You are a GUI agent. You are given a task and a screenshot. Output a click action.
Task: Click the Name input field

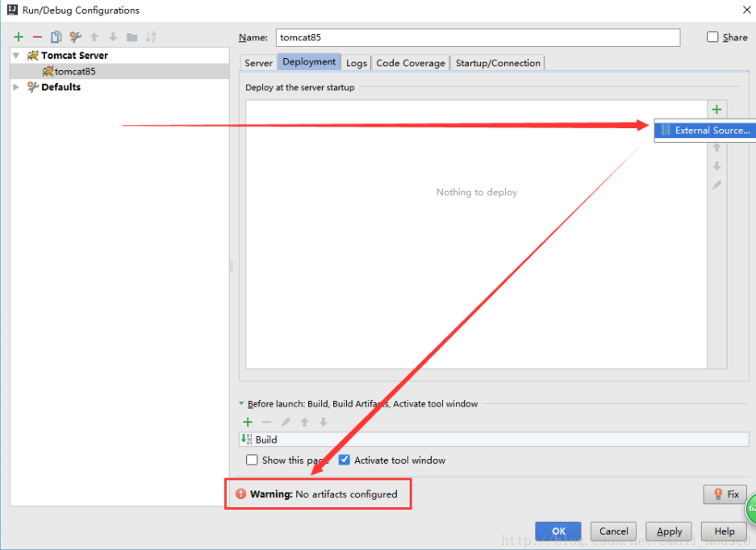point(478,38)
